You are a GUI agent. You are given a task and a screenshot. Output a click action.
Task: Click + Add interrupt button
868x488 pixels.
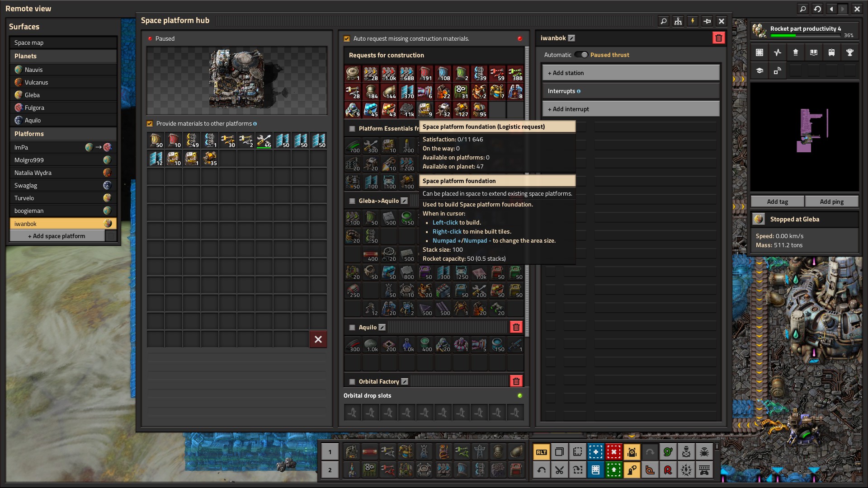(x=631, y=109)
